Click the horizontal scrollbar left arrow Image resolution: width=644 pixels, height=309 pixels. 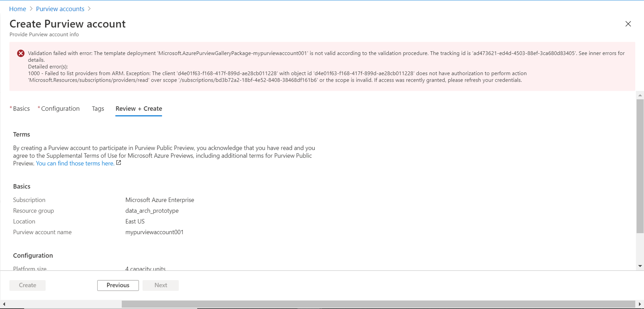(4, 304)
